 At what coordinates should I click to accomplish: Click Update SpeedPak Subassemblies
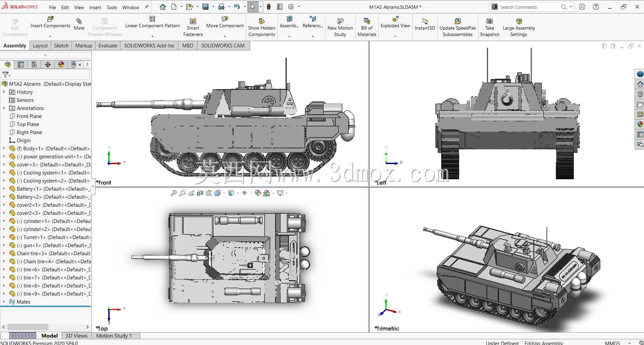click(x=458, y=28)
